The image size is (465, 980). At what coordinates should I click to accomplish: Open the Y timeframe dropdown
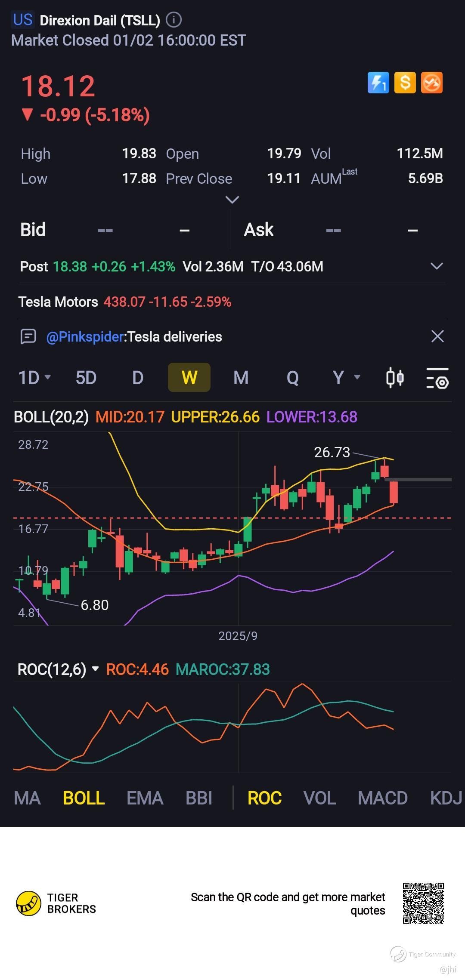(x=346, y=378)
